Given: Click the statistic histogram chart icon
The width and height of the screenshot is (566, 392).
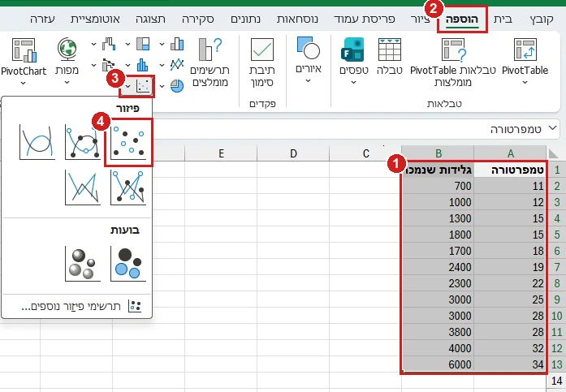Looking at the screenshot, I should click(x=143, y=65).
